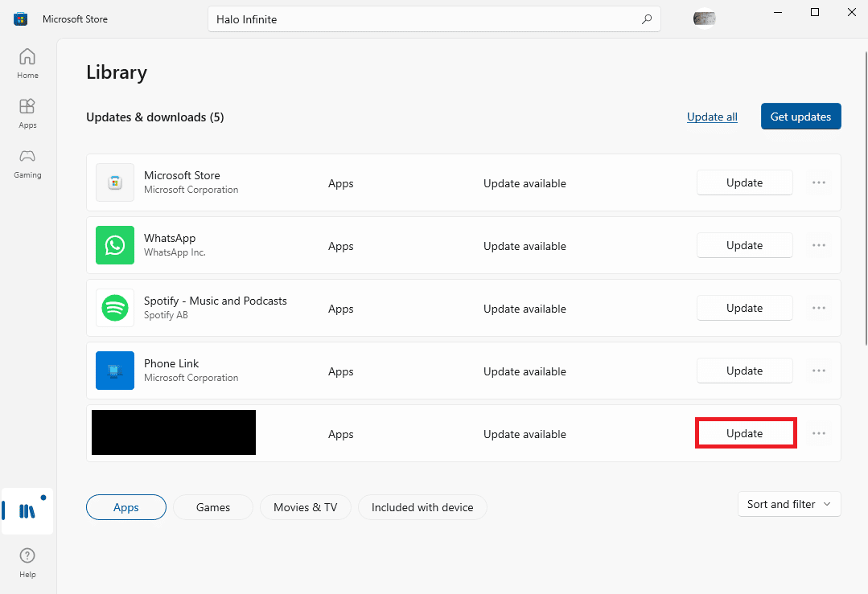868x594 pixels.
Task: Click the search magnifier icon
Action: click(647, 19)
